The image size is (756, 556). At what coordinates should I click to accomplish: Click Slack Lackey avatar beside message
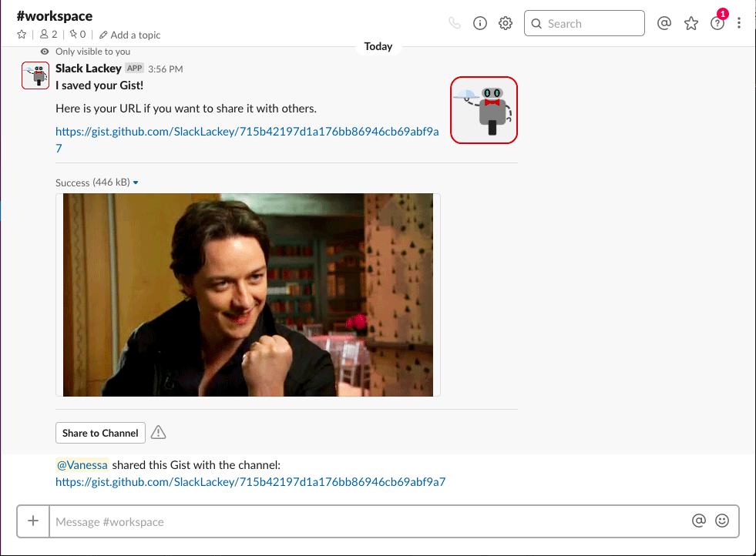tap(35, 75)
